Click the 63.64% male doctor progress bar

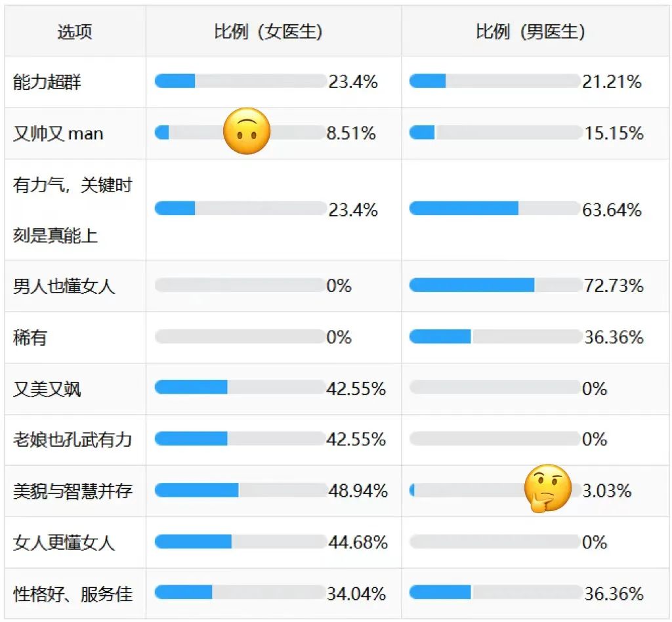tap(495, 209)
